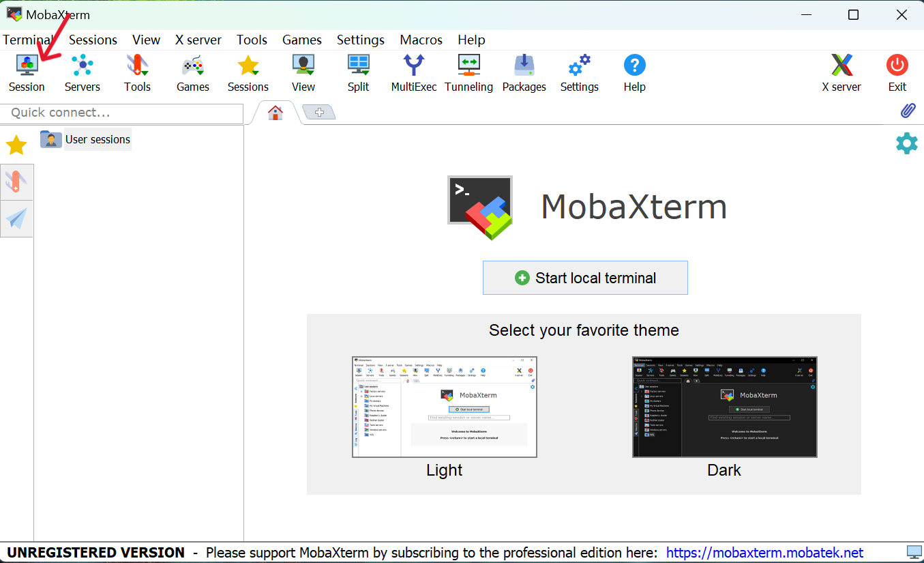Open the mobaxterm.mobatek.net link
The image size is (924, 563).
pos(764,552)
